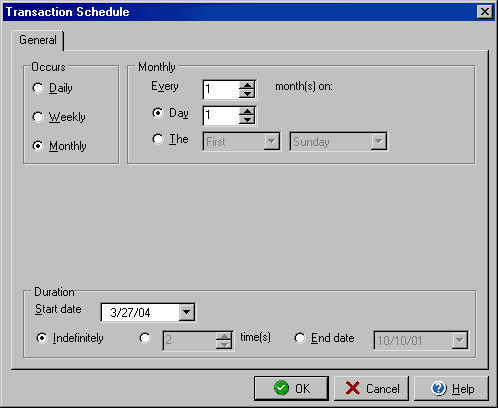This screenshot has height=408, width=498.
Task: Open the End date dropdown arrow
Action: (460, 340)
